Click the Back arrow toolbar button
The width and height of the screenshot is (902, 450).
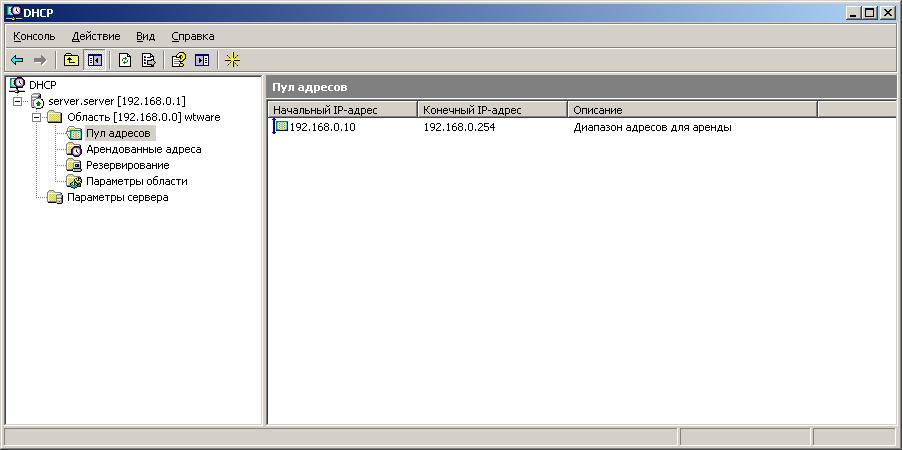pyautogui.click(x=17, y=60)
